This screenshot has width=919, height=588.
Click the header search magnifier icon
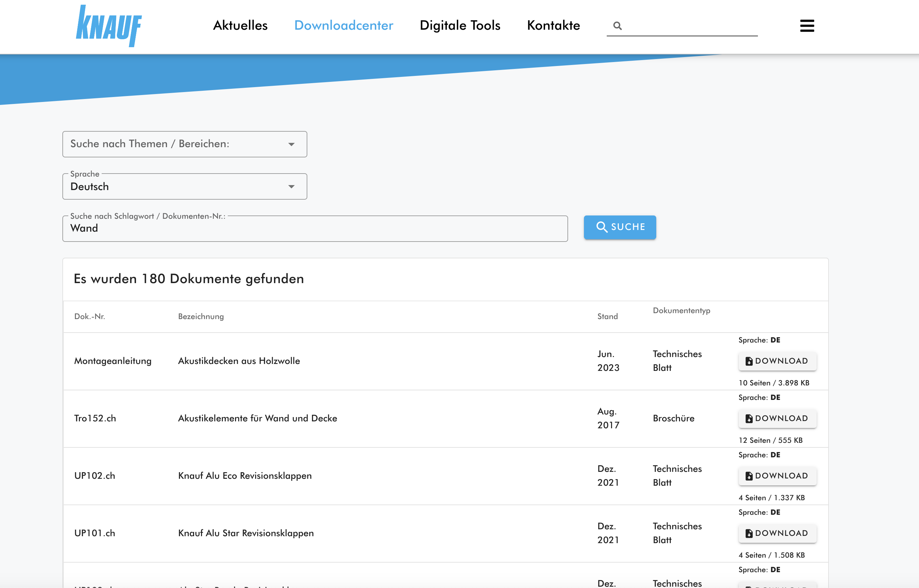click(617, 26)
